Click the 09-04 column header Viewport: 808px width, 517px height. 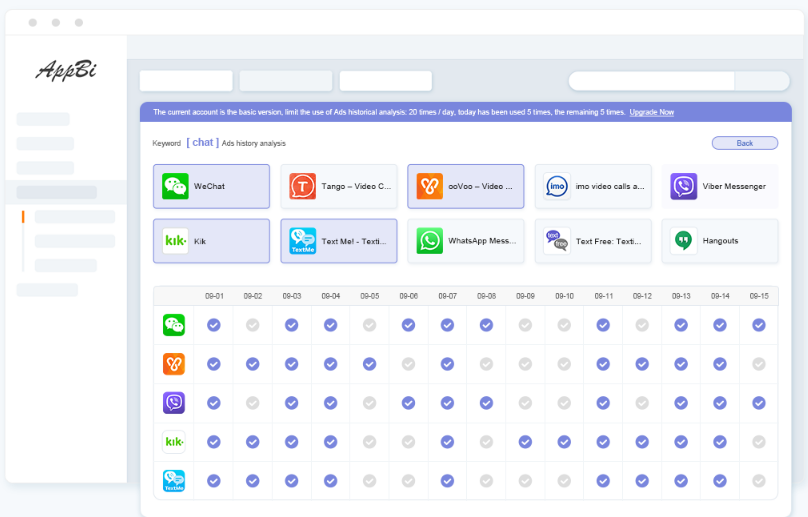(330, 296)
